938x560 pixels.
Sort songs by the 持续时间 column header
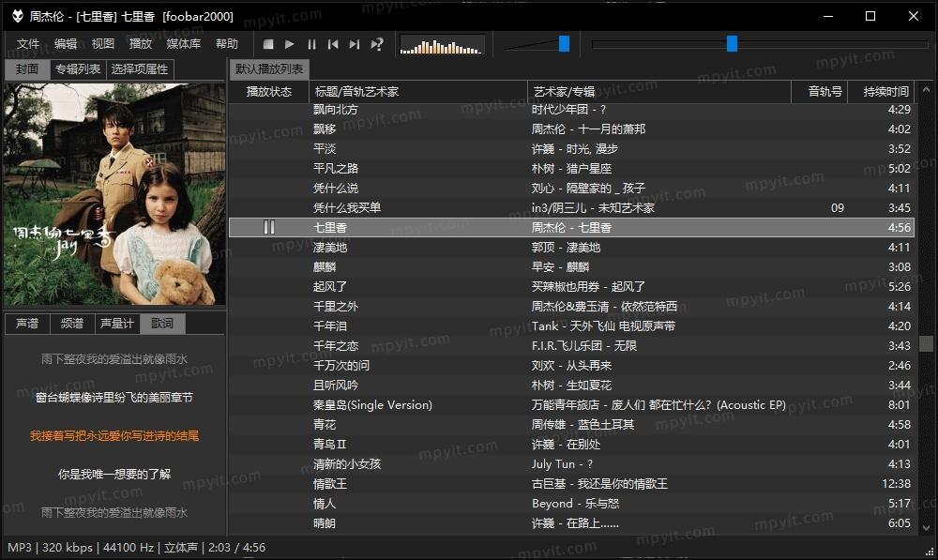tap(885, 91)
